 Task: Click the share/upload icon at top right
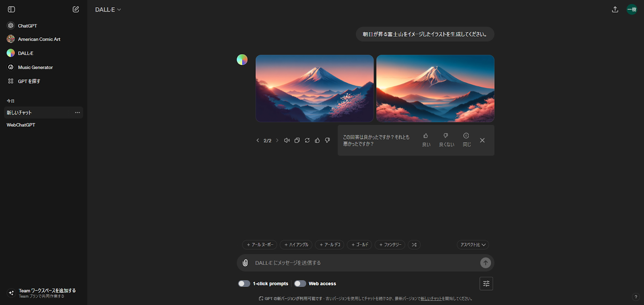coord(615,9)
